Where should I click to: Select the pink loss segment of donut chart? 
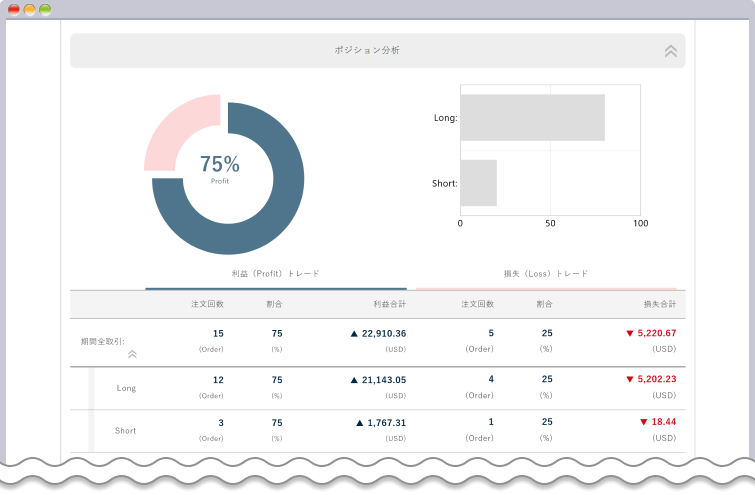pyautogui.click(x=175, y=130)
